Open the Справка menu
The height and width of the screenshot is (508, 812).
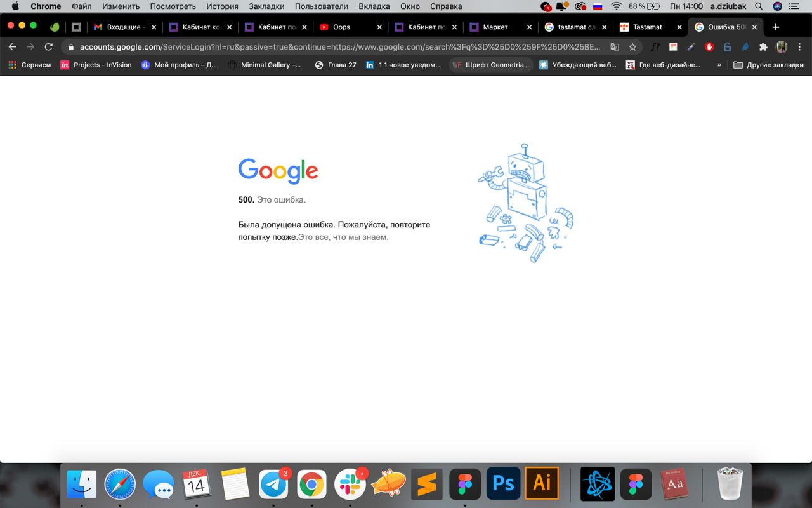446,6
